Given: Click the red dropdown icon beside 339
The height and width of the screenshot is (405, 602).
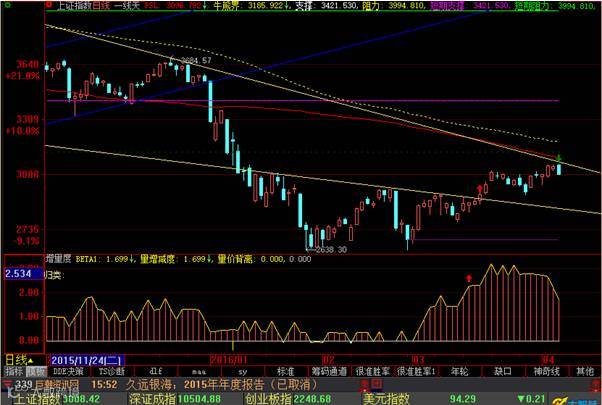Looking at the screenshot, I should click(x=8, y=384).
